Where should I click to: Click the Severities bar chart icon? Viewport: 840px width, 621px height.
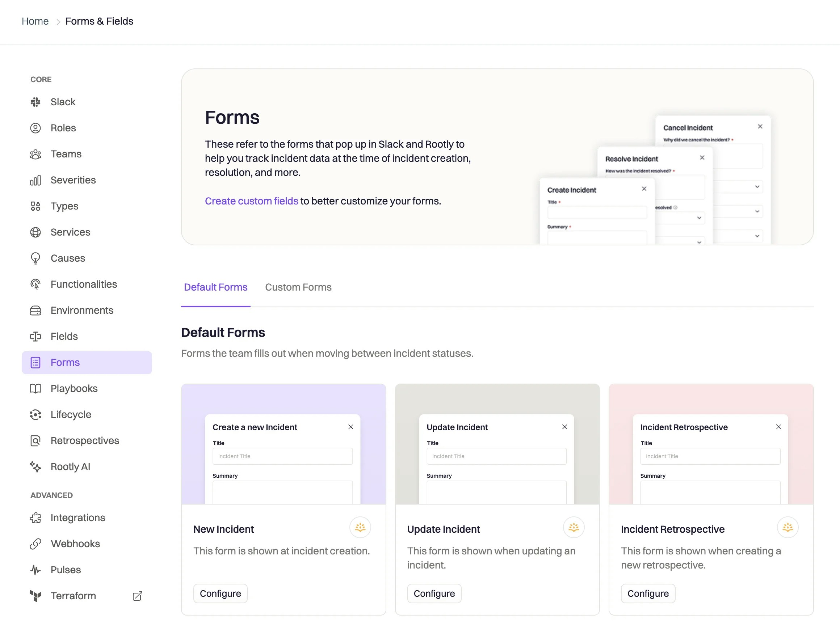pos(35,180)
